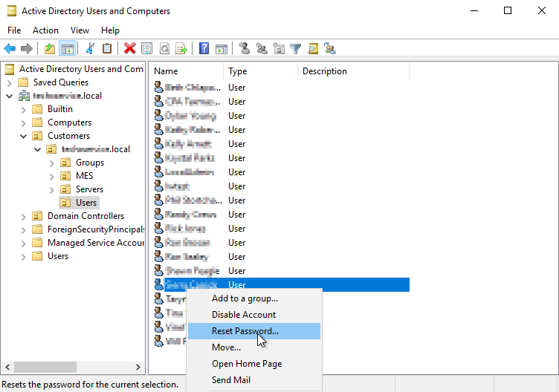Click the tree pane right scroll arrow
Image resolution: width=559 pixels, height=392 pixels.
pos(138,367)
